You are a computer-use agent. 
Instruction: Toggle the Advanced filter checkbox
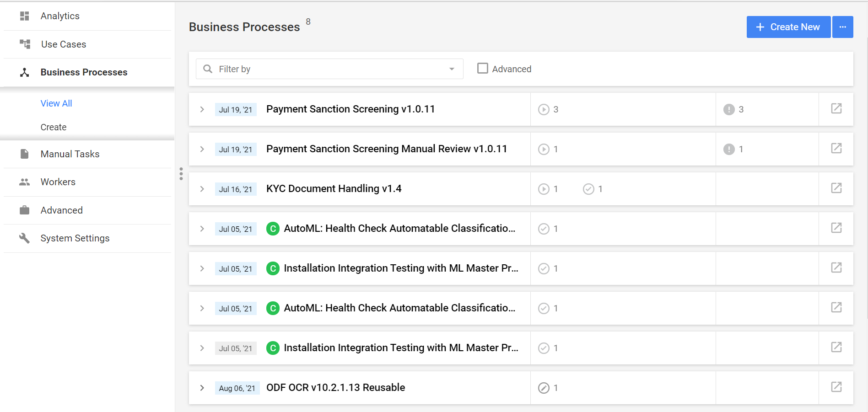[x=483, y=68]
